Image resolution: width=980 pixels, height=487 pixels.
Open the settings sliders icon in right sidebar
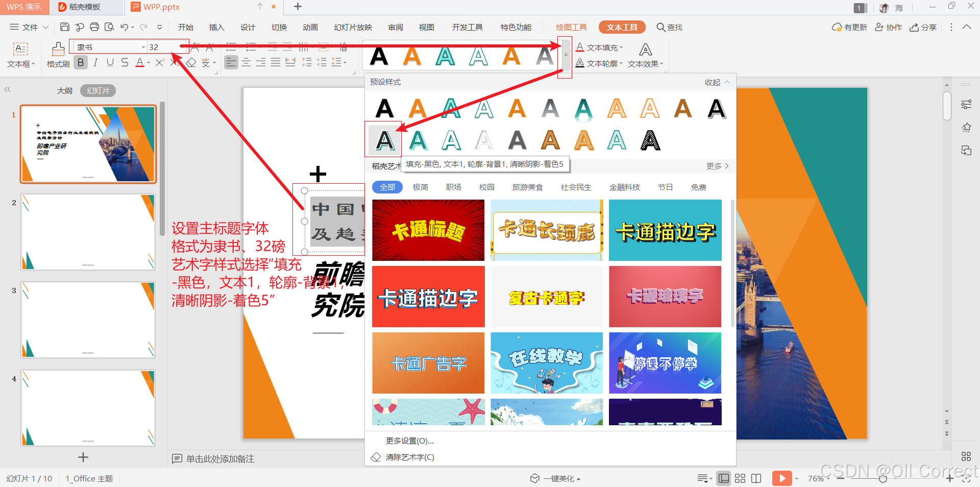point(966,105)
